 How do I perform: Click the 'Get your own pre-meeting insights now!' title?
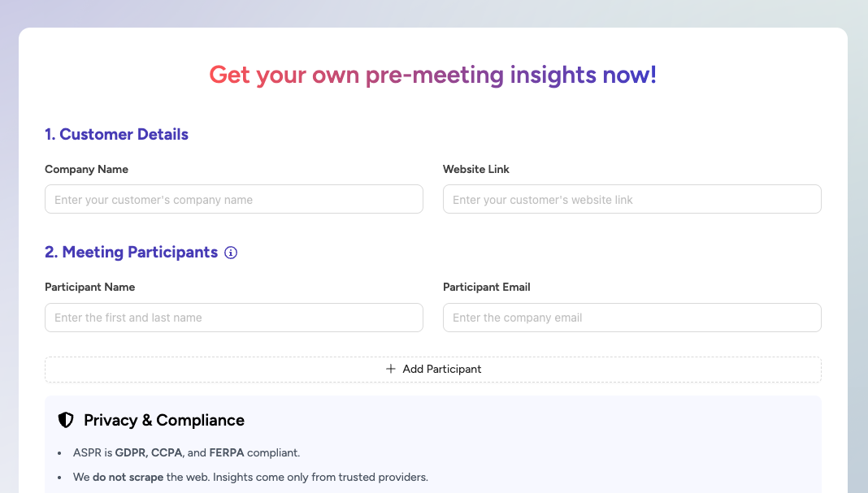pos(432,75)
